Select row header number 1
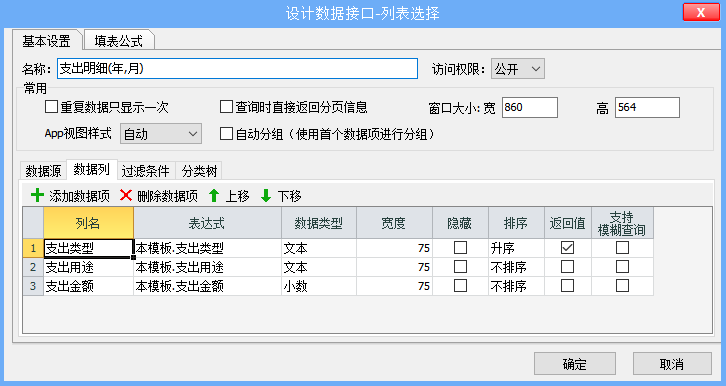The image size is (726, 386). [33, 248]
